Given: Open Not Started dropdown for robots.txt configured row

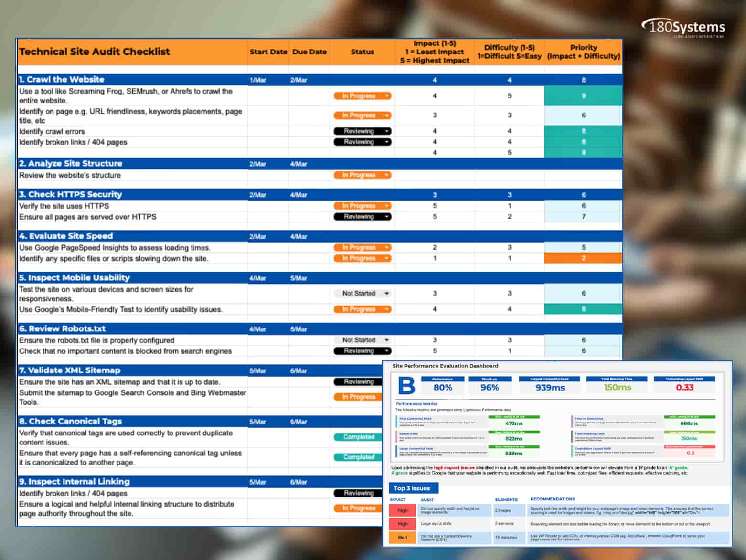Looking at the screenshot, I should pyautogui.click(x=362, y=340).
